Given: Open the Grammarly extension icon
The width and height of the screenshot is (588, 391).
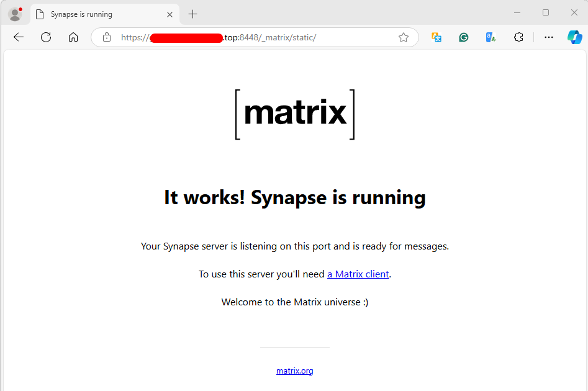Looking at the screenshot, I should pyautogui.click(x=464, y=37).
